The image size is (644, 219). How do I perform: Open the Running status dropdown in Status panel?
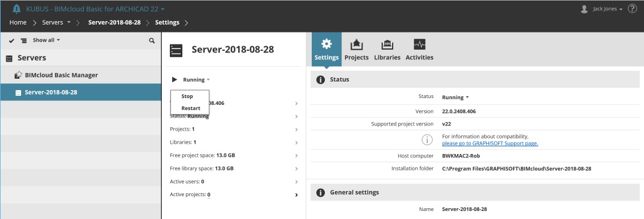455,98
